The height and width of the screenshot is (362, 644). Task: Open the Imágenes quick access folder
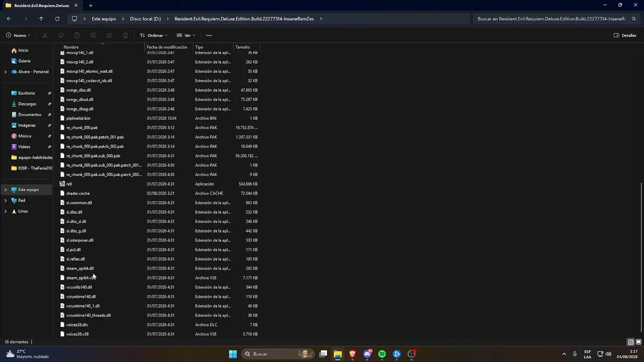click(x=27, y=125)
